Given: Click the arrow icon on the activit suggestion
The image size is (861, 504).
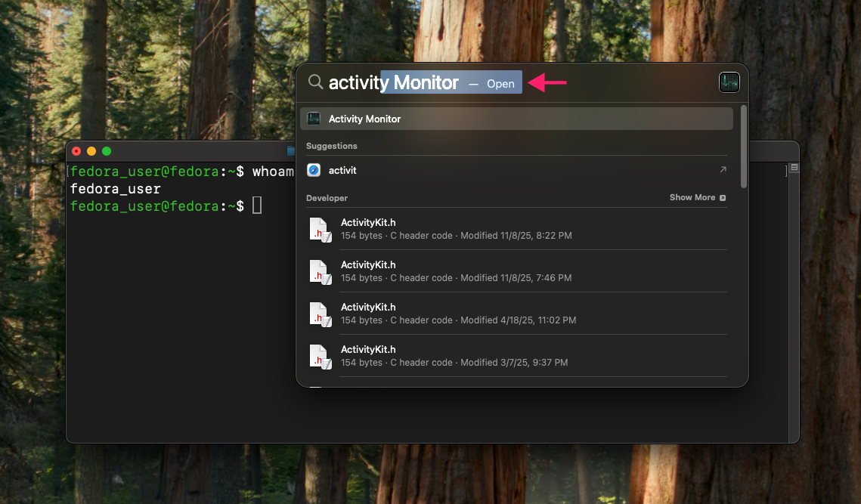Looking at the screenshot, I should pyautogui.click(x=723, y=170).
